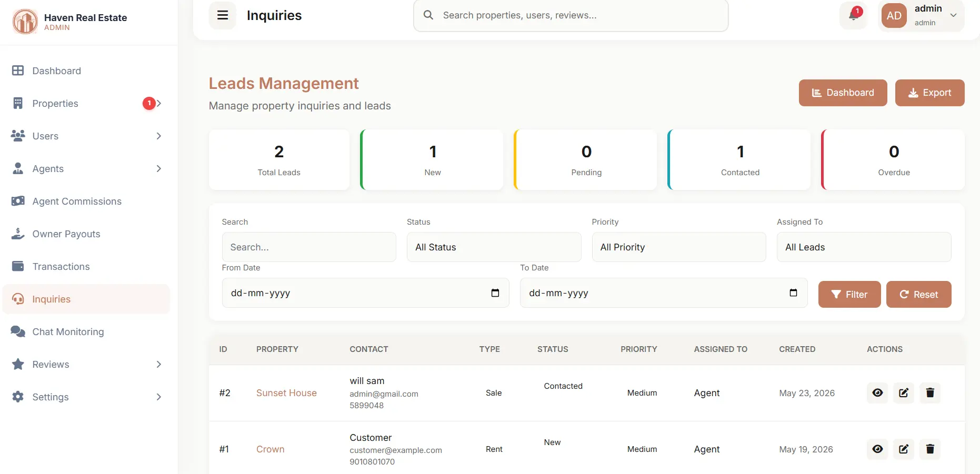The height and width of the screenshot is (474, 980).
Task: Click the Inquiries headset icon
Action: click(x=18, y=299)
